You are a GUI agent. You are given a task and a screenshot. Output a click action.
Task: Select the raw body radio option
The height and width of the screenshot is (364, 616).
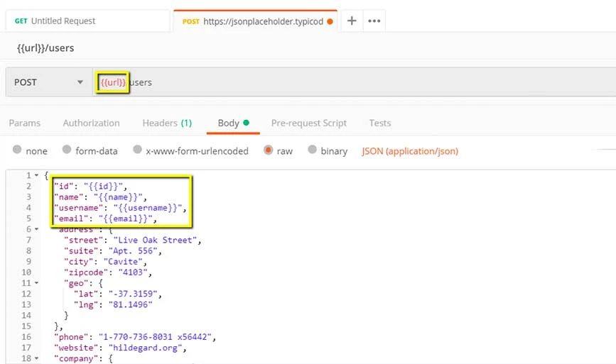click(x=269, y=150)
